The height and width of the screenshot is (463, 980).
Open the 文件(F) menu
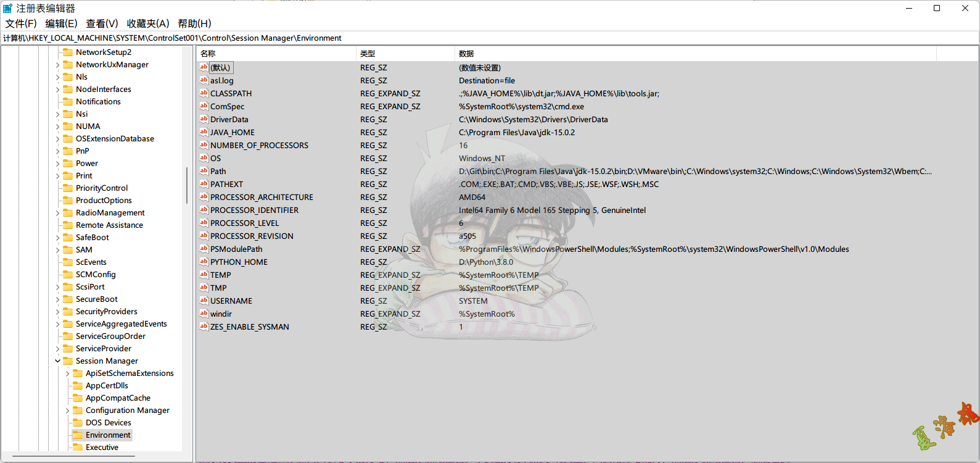(21, 23)
